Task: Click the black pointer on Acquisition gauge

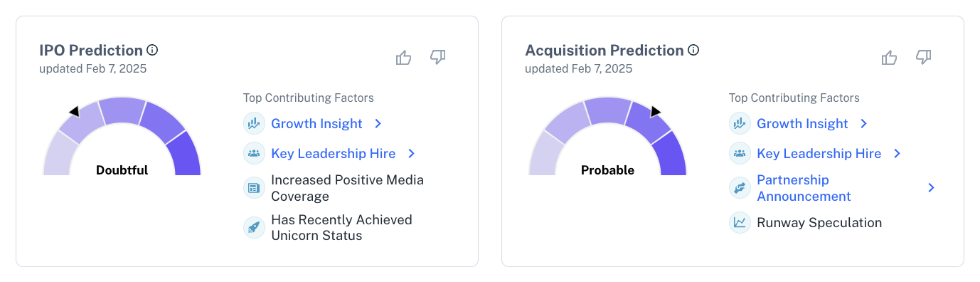Action: coord(655,111)
